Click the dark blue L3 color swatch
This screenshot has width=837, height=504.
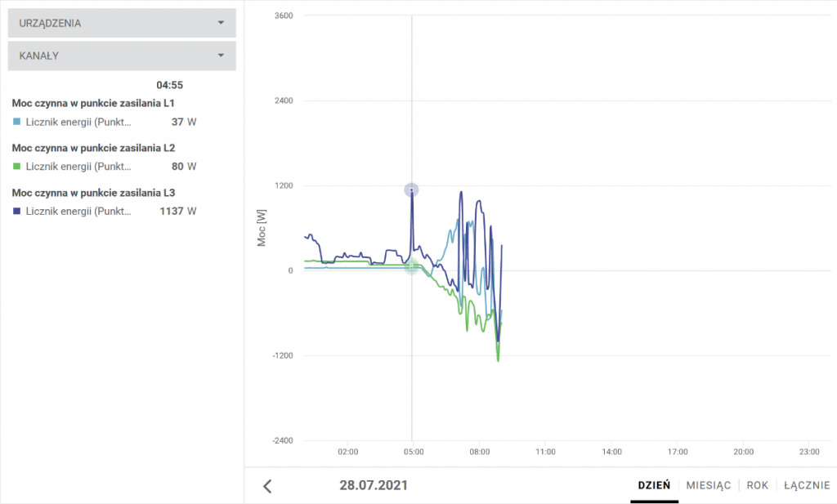tap(16, 211)
